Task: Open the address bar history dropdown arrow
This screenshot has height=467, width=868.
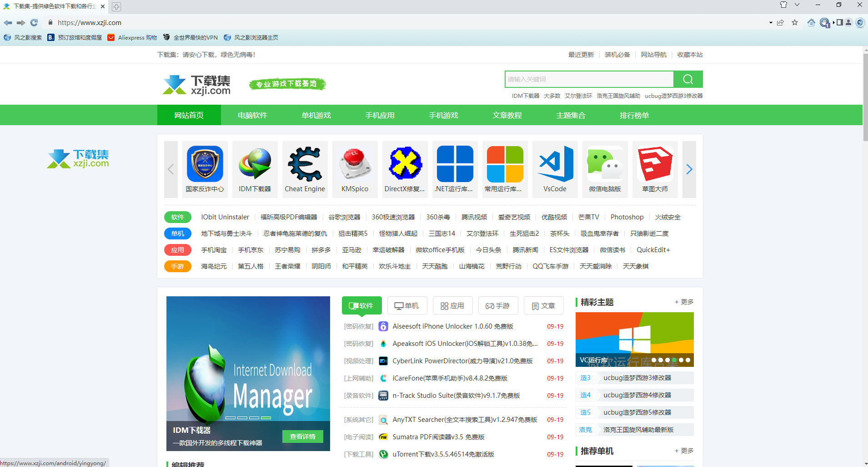Action: click(771, 23)
